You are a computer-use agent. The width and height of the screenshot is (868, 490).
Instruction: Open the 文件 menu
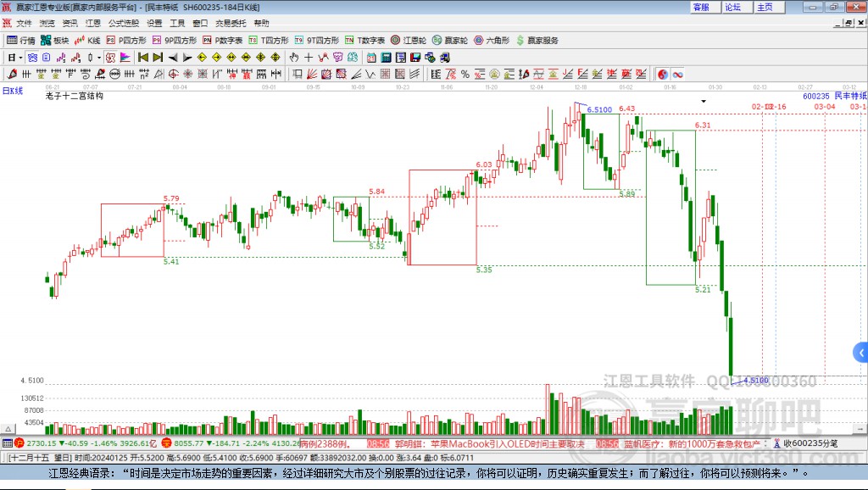click(x=24, y=23)
